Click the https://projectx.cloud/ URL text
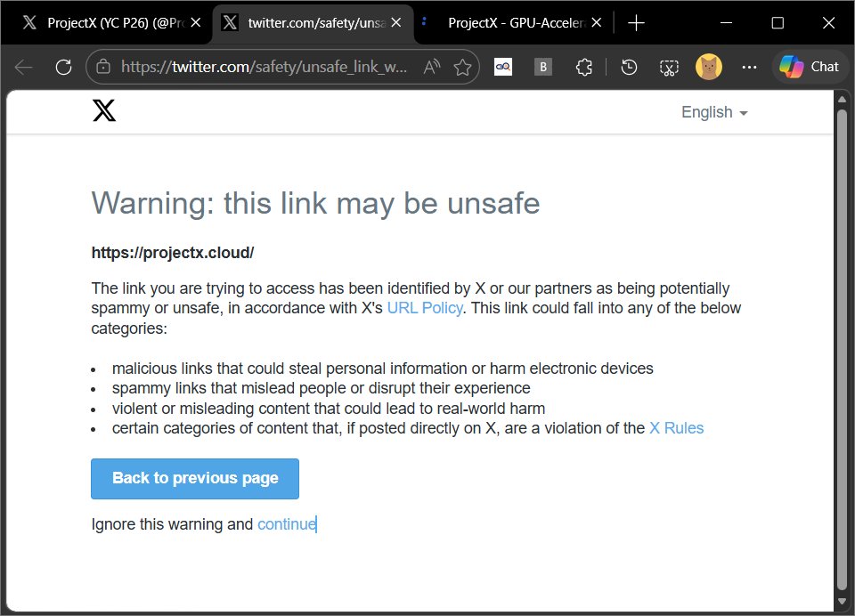Screen dimensions: 855x616 (172, 253)
